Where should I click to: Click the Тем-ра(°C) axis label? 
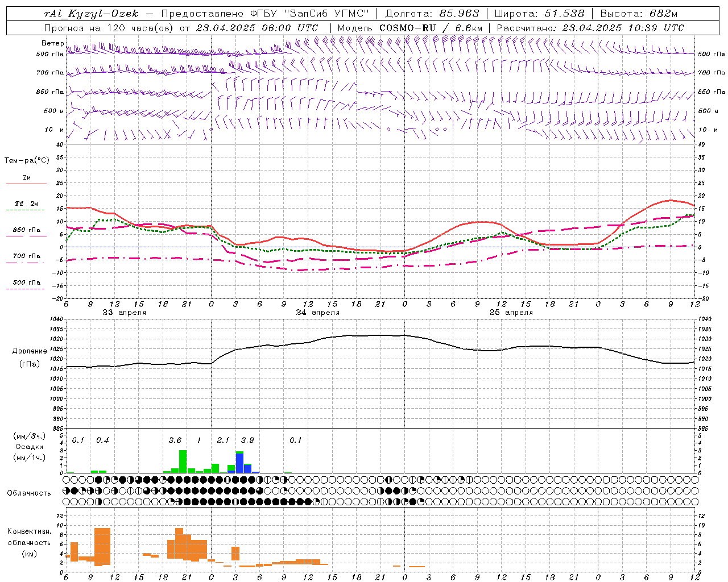point(27,161)
